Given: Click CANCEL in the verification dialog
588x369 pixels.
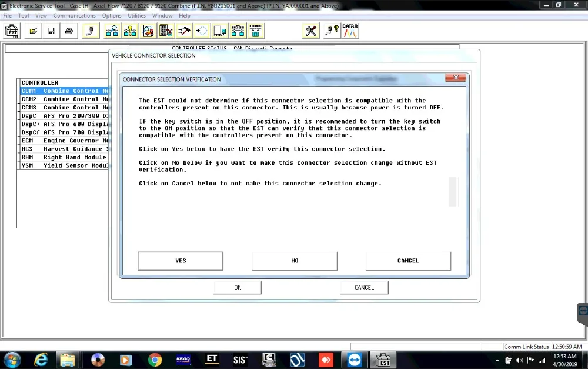Looking at the screenshot, I should pyautogui.click(x=409, y=261).
